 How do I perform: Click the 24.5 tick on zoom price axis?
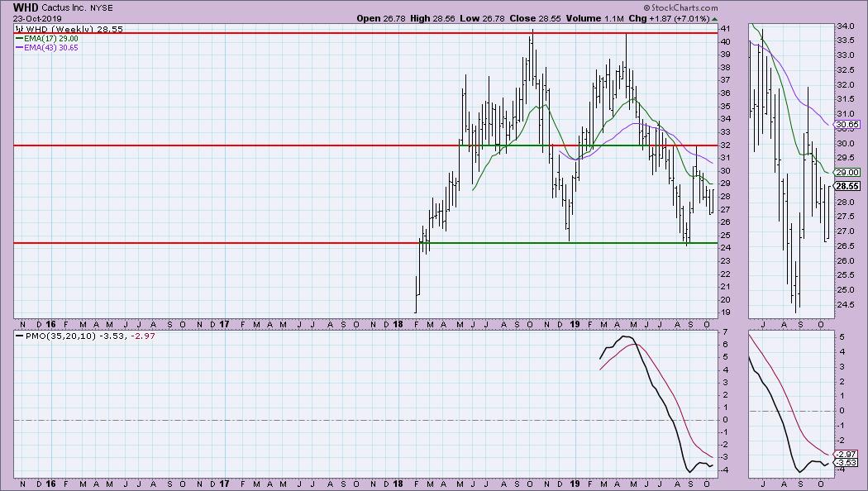845,304
